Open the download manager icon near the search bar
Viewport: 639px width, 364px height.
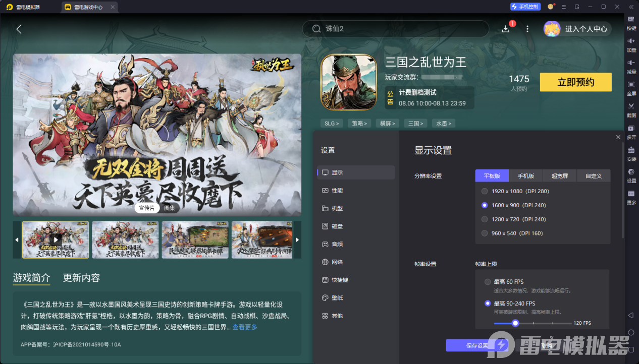click(505, 29)
